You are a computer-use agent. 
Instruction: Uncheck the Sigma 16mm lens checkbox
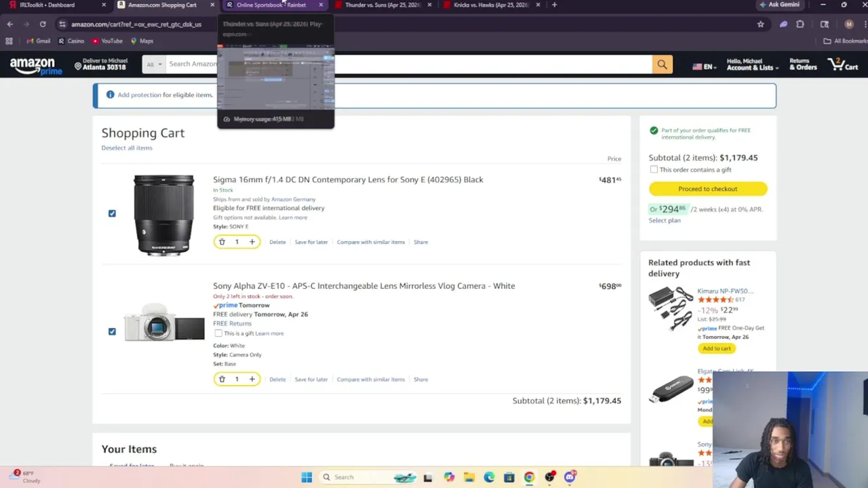coord(112,213)
